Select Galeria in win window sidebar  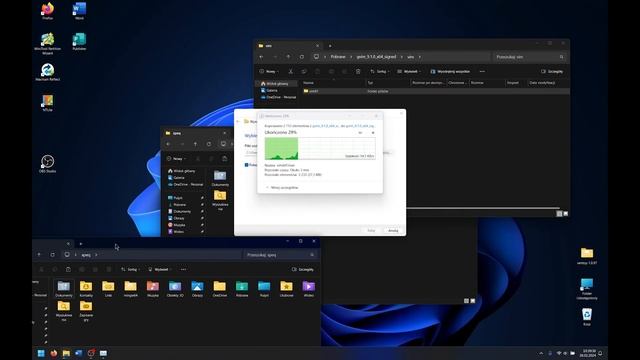click(x=271, y=90)
